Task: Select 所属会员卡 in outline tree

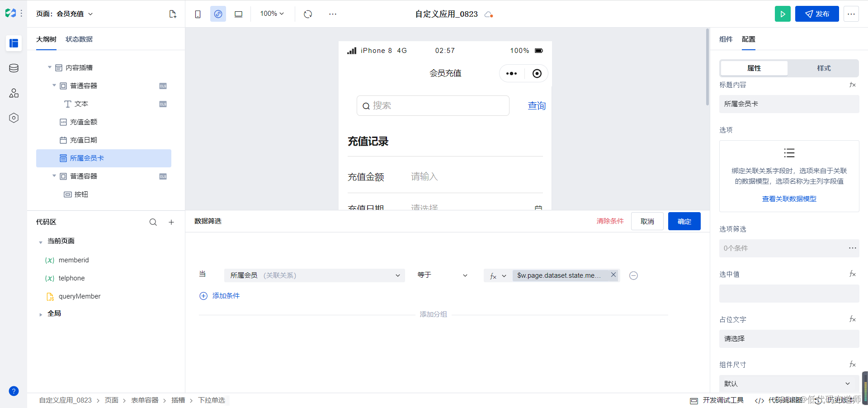Action: [x=104, y=158]
